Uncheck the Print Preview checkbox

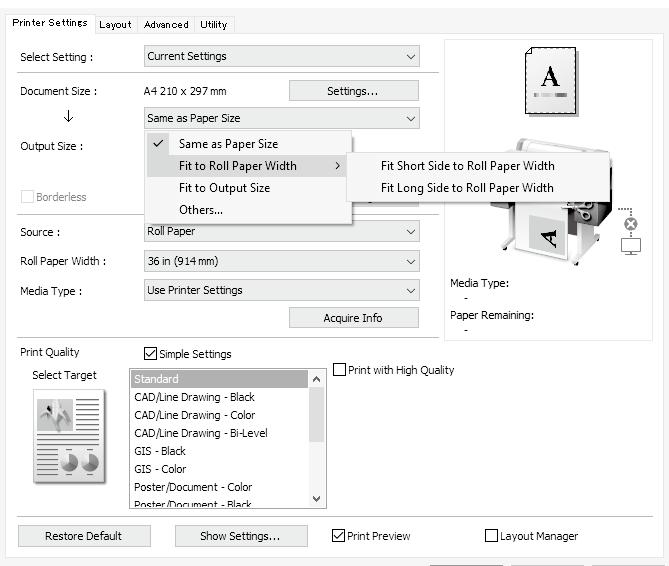point(338,535)
